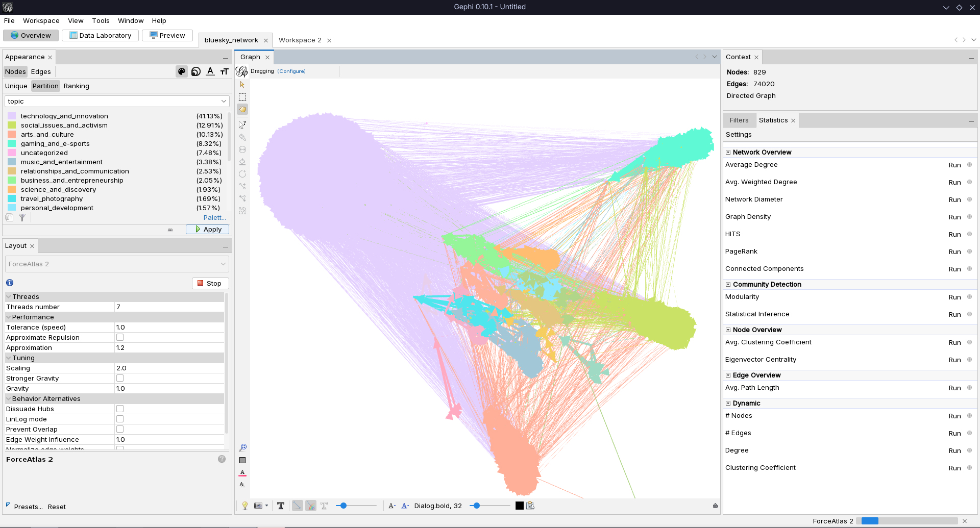Open the ForceAtlas 2 layout dropdown
Image resolution: width=980 pixels, height=528 pixels.
click(x=116, y=264)
